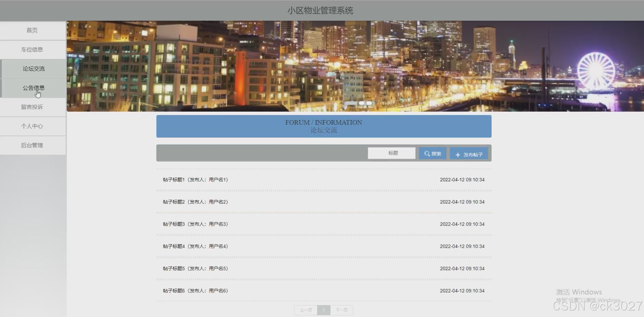Navigate to 个人中心
This screenshot has height=317, width=644.
pyautogui.click(x=32, y=126)
